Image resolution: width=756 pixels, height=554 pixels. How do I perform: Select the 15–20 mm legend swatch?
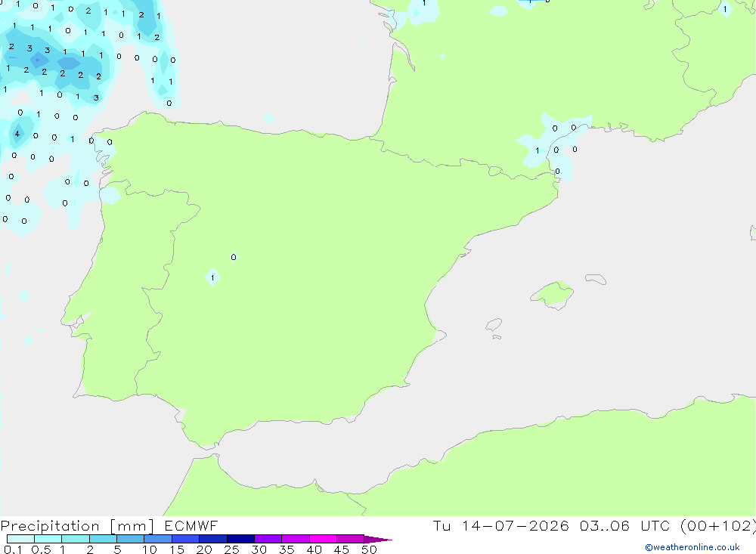click(x=186, y=539)
